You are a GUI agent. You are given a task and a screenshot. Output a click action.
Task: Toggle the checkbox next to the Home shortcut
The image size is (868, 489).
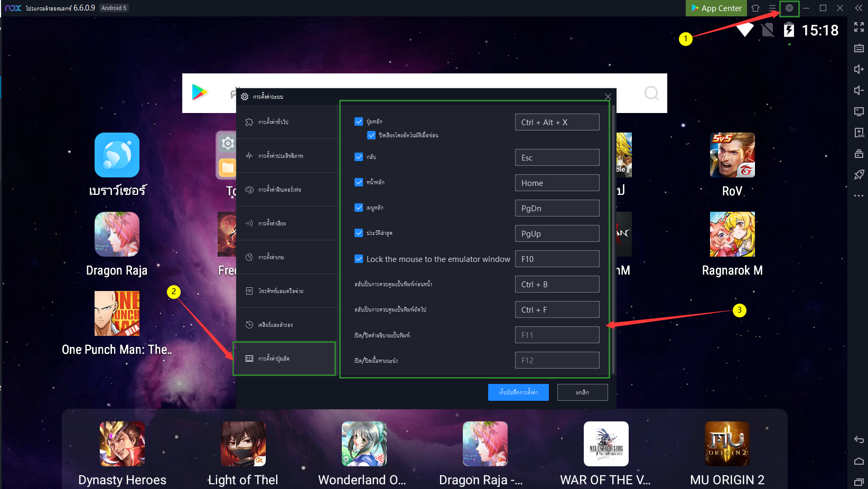pos(359,182)
